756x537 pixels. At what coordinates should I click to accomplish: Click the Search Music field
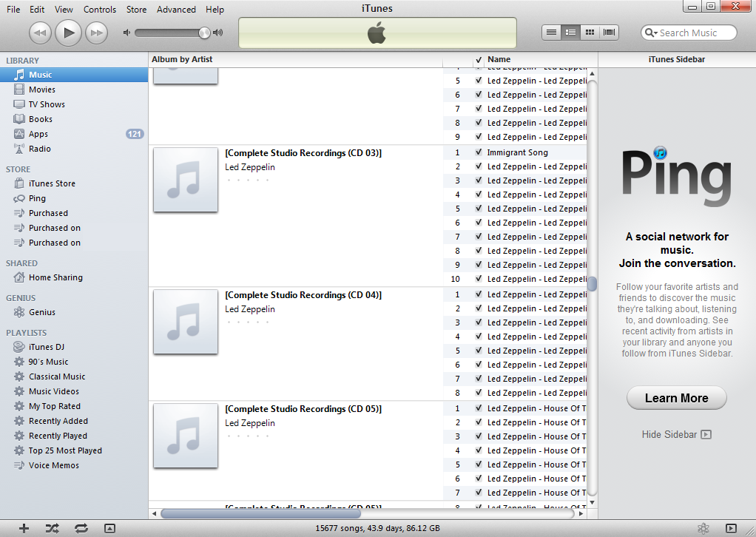pyautogui.click(x=689, y=33)
